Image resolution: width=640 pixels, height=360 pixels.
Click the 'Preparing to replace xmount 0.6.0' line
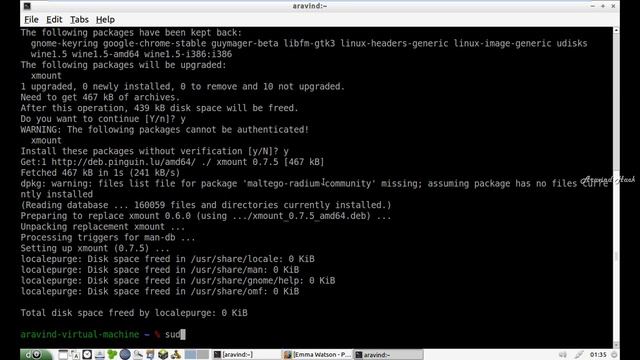tap(206, 216)
